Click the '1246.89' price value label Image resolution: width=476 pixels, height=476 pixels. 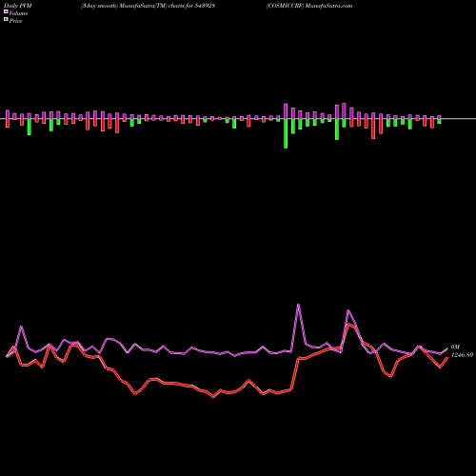coord(462,355)
